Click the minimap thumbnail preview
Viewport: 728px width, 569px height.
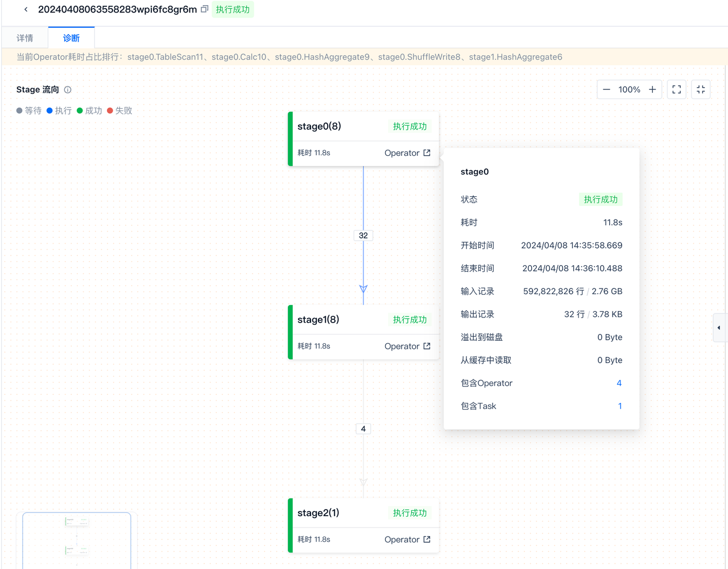click(x=77, y=539)
